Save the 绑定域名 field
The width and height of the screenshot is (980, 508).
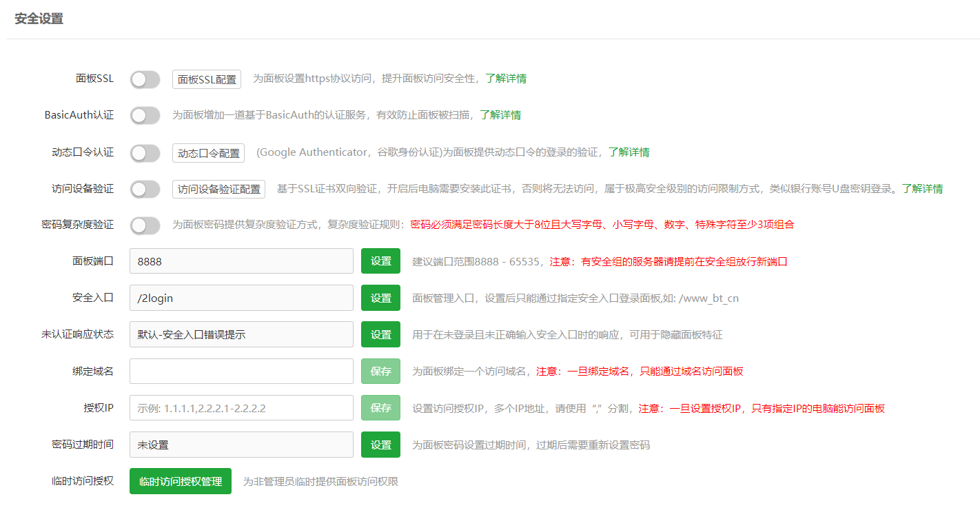[x=380, y=371]
